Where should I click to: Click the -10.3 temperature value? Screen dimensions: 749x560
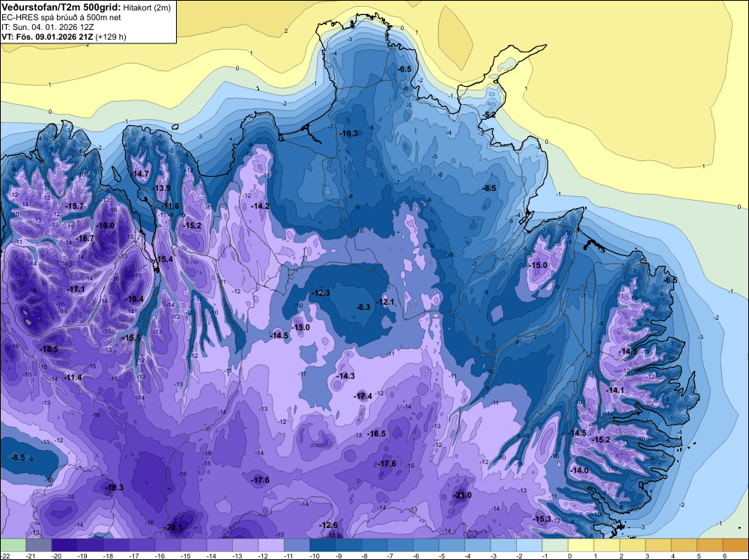pos(349,133)
